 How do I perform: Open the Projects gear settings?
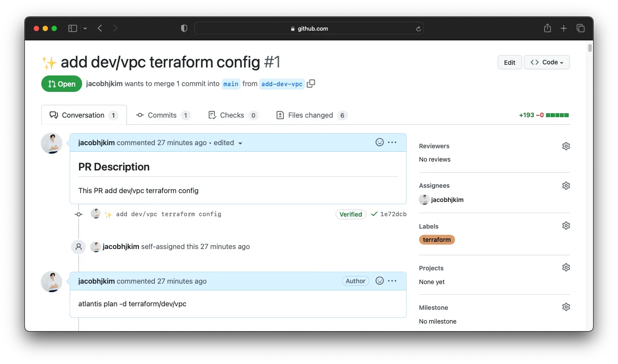566,267
